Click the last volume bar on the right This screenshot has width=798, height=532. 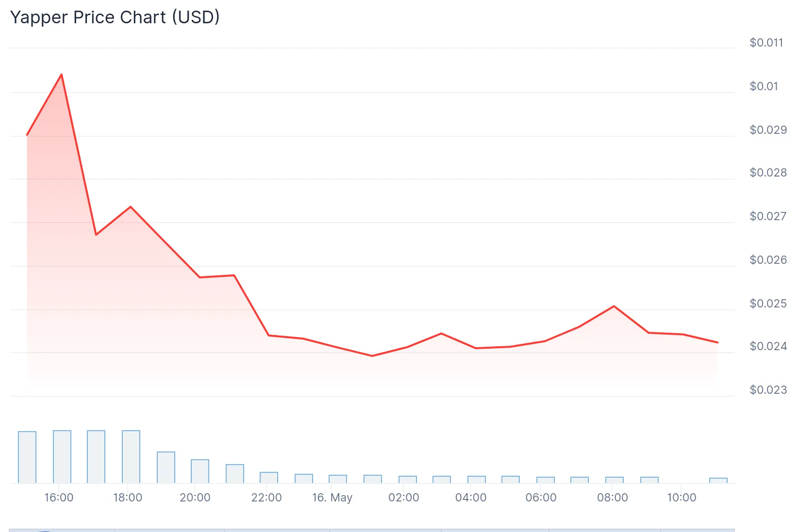pyautogui.click(x=718, y=481)
